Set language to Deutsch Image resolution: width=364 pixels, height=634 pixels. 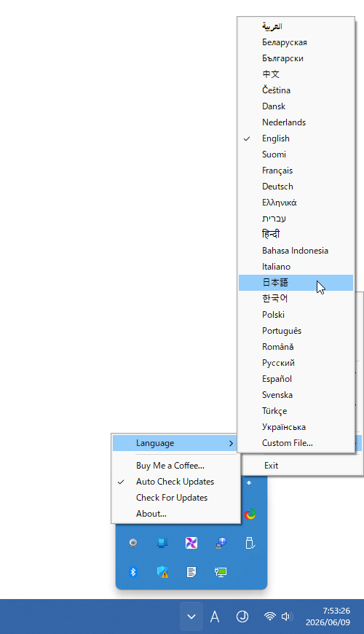click(296, 187)
